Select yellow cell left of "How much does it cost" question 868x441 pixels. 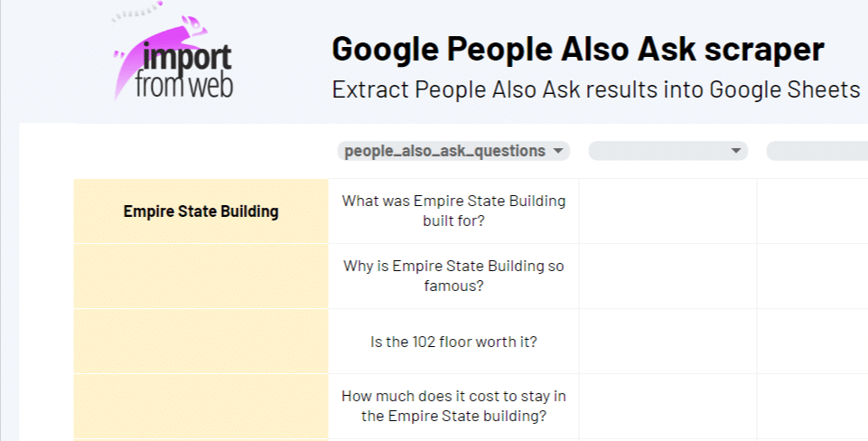201,407
